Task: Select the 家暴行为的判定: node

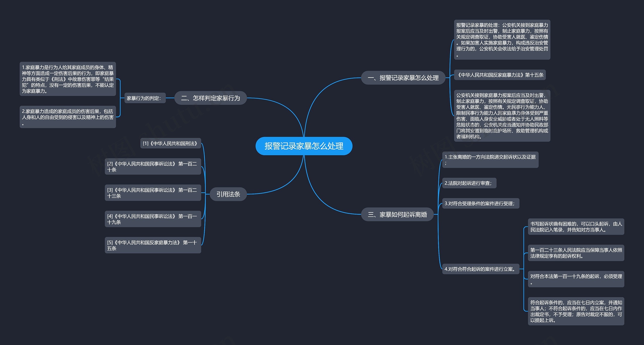Action: [145, 98]
